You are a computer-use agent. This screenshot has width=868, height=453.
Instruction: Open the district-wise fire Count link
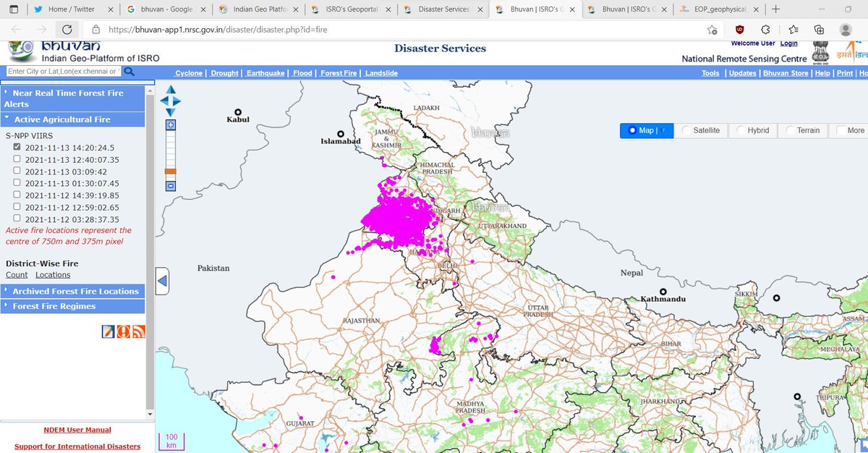pos(17,275)
